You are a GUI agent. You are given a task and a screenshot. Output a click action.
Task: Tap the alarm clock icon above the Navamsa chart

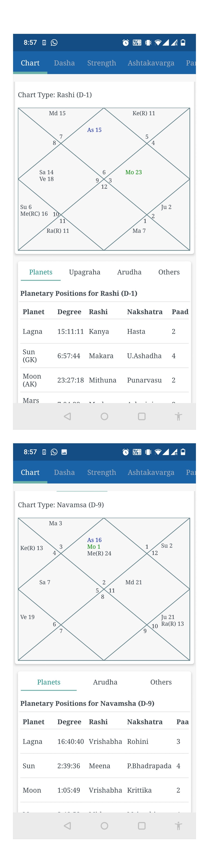(125, 452)
